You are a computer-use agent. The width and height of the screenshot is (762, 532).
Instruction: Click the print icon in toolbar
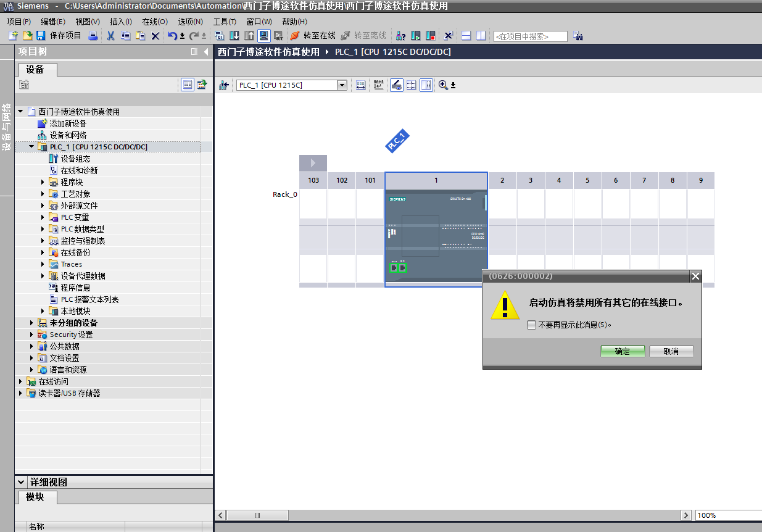(x=93, y=36)
